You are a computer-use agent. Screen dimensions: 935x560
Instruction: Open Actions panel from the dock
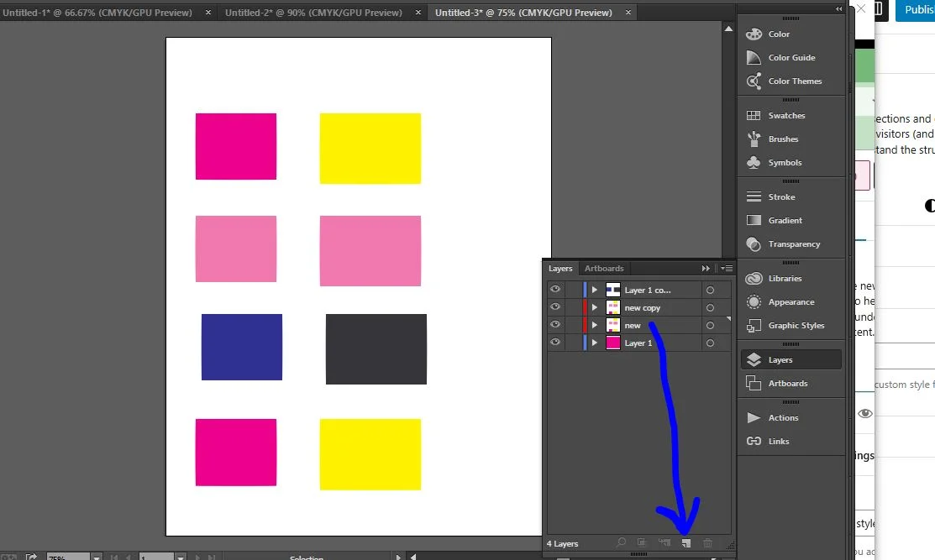pos(782,418)
